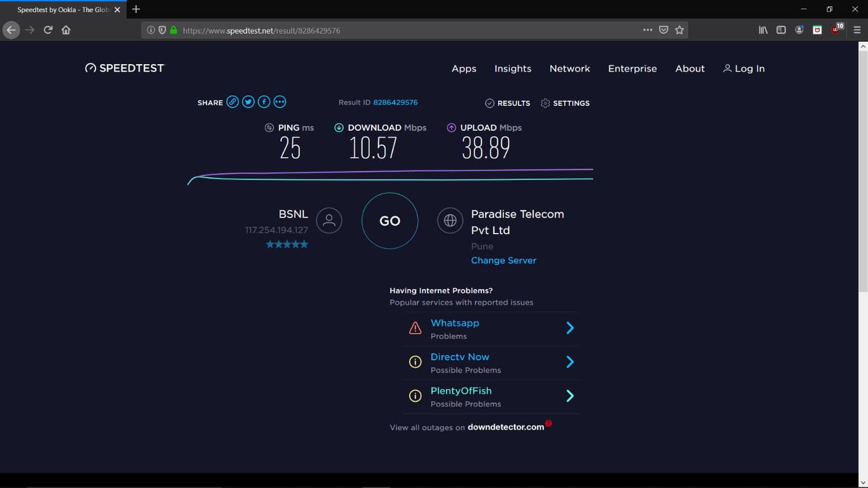
Task: Click the PlentyOfFish info icon
Action: pyautogui.click(x=415, y=396)
